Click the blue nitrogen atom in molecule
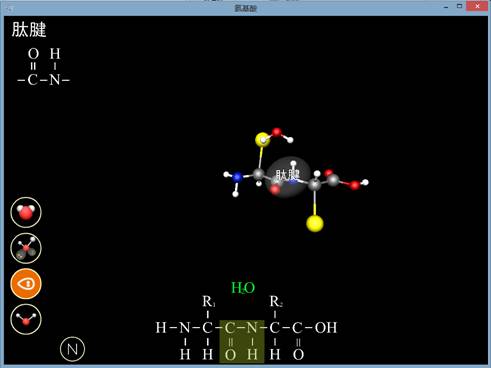This screenshot has height=368, width=491. pos(237,177)
